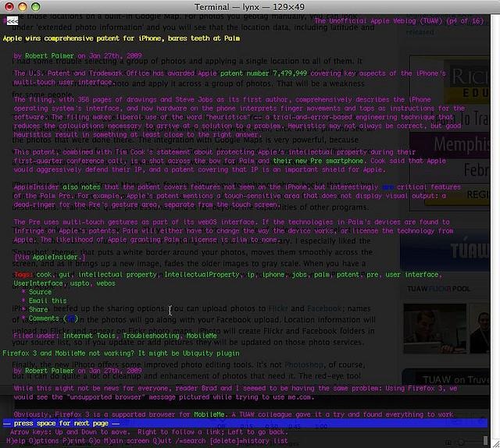Click the Terminal window title bar text
This screenshot has width=500, height=448.
pos(249,6)
